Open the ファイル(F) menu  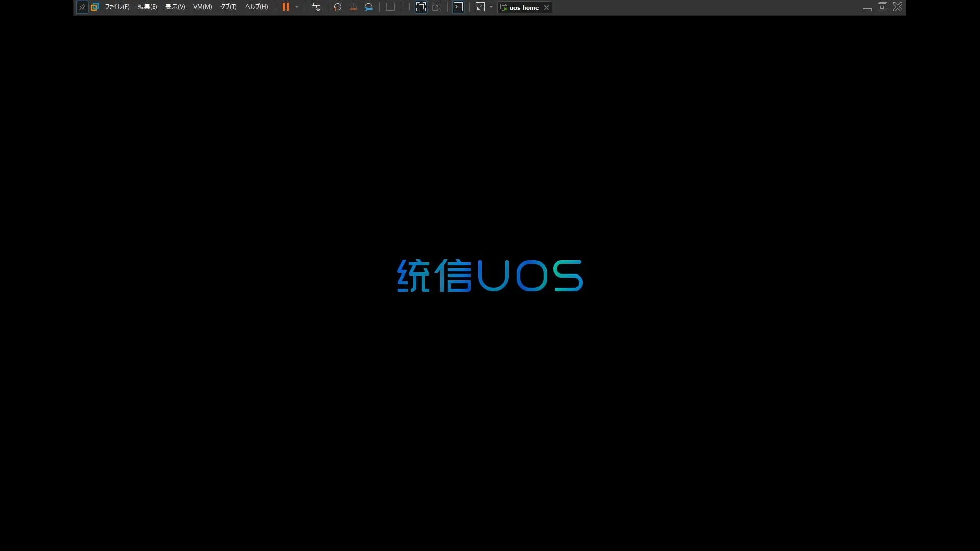tap(117, 7)
